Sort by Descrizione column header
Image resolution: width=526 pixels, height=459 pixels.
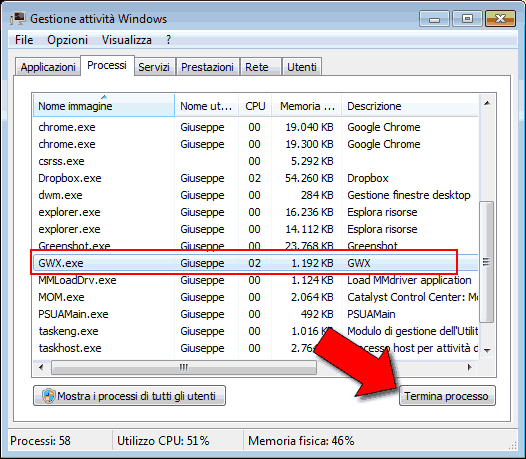coord(410,106)
